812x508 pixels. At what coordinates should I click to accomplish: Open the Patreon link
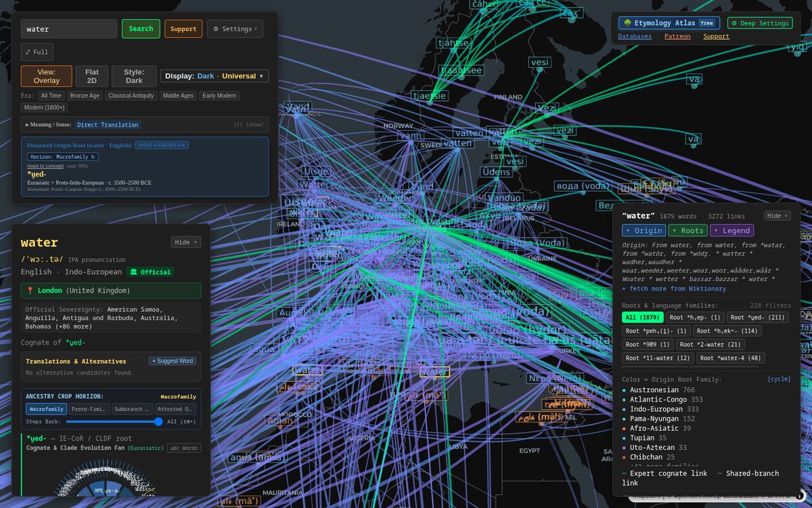tap(677, 37)
